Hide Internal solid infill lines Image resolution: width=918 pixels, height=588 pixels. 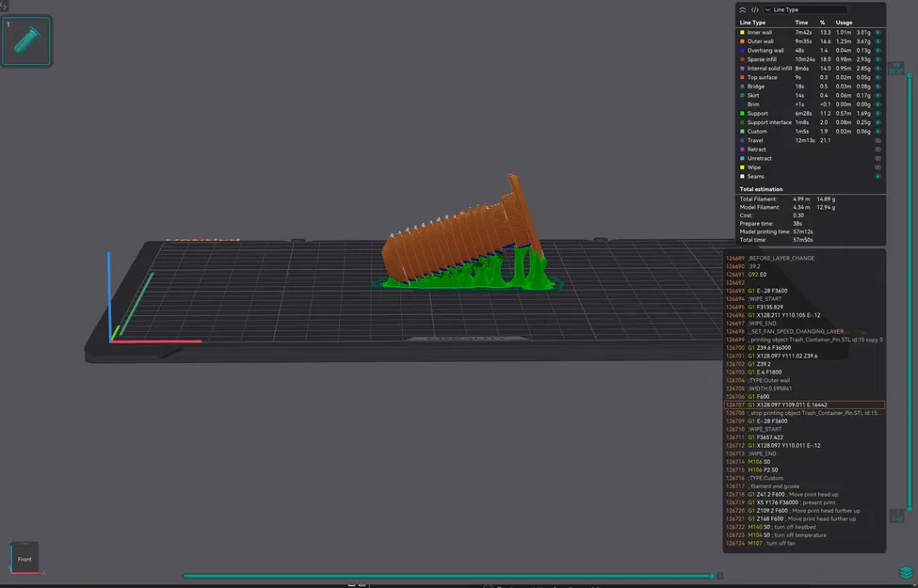tap(878, 69)
